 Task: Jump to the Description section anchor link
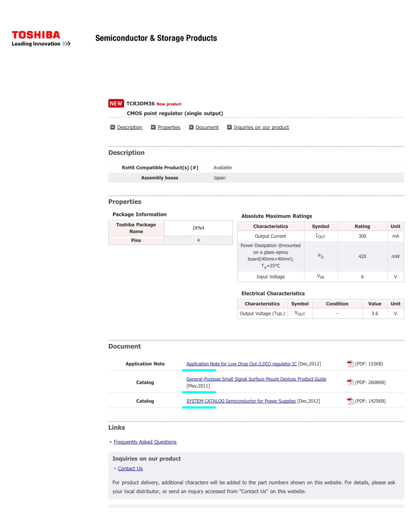click(130, 127)
